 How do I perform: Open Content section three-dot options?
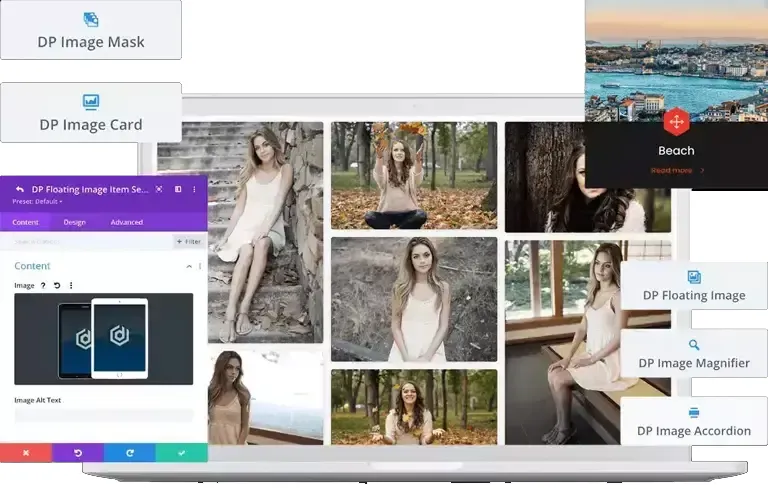point(200,266)
